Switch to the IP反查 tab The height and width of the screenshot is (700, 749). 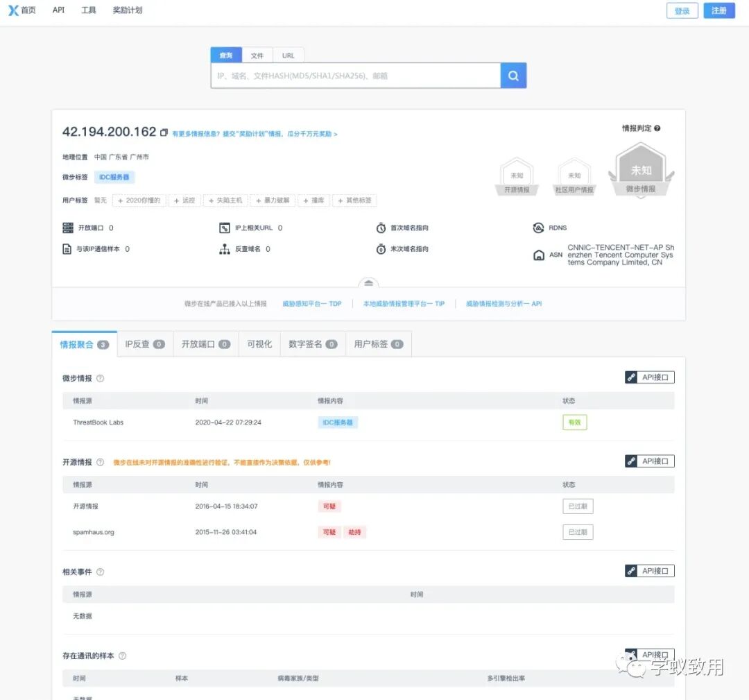tap(145, 344)
